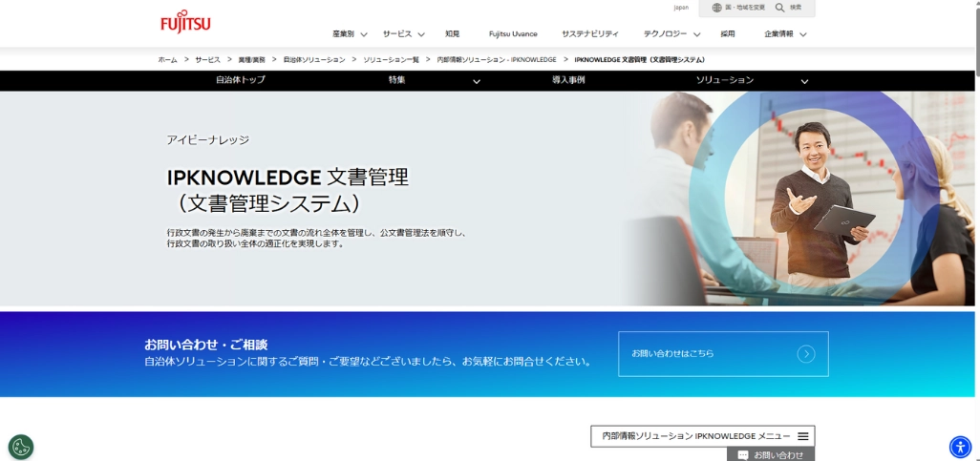Click the お問い合わせ・ご相談 heading
The image size is (980, 461).
[x=205, y=345]
